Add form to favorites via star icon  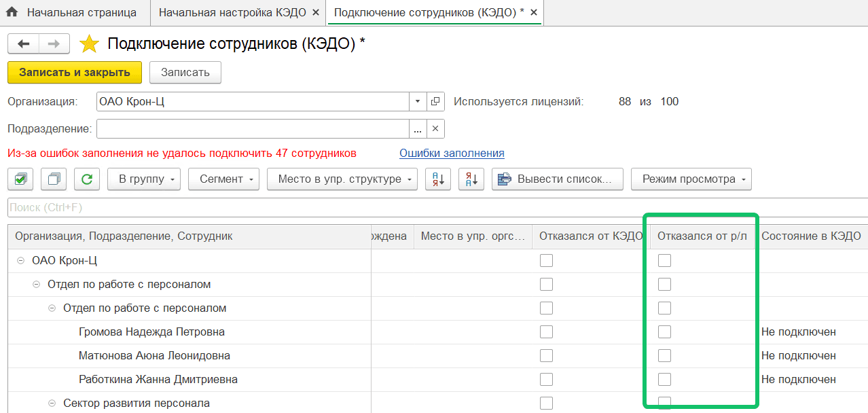coord(89,44)
